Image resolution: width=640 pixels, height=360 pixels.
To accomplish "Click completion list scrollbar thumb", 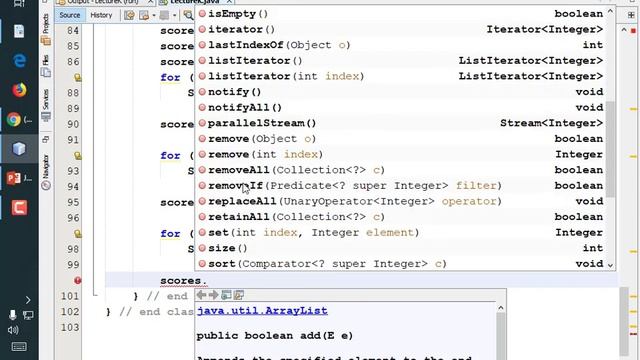I will point(610,149).
